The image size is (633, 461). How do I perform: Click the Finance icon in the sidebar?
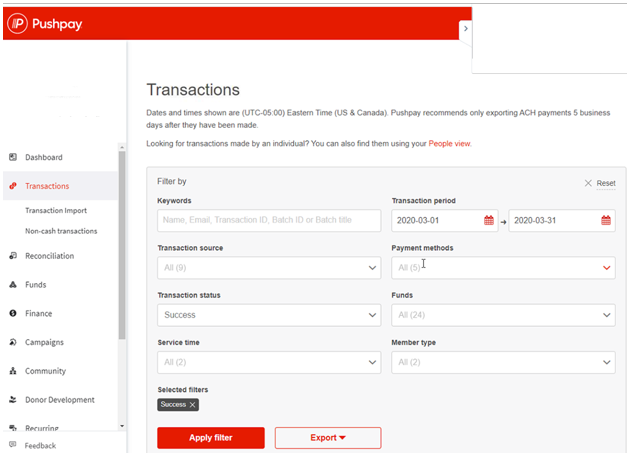point(13,313)
